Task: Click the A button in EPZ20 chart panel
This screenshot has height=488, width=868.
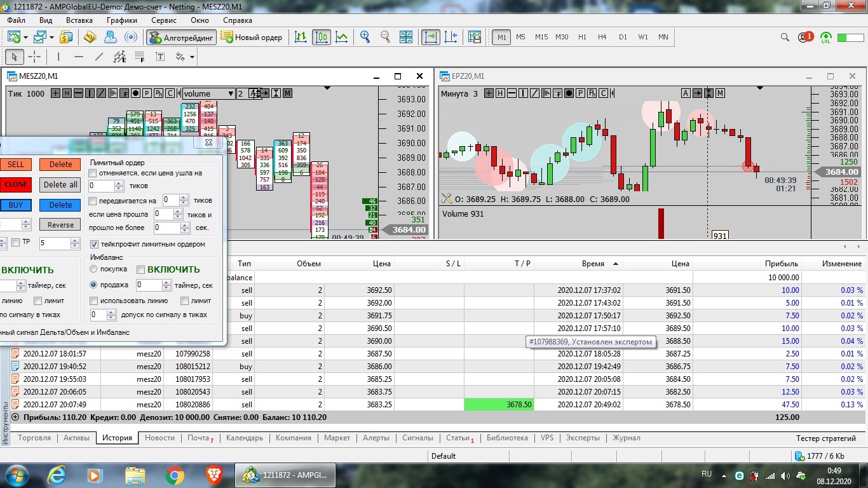Action: [686, 93]
